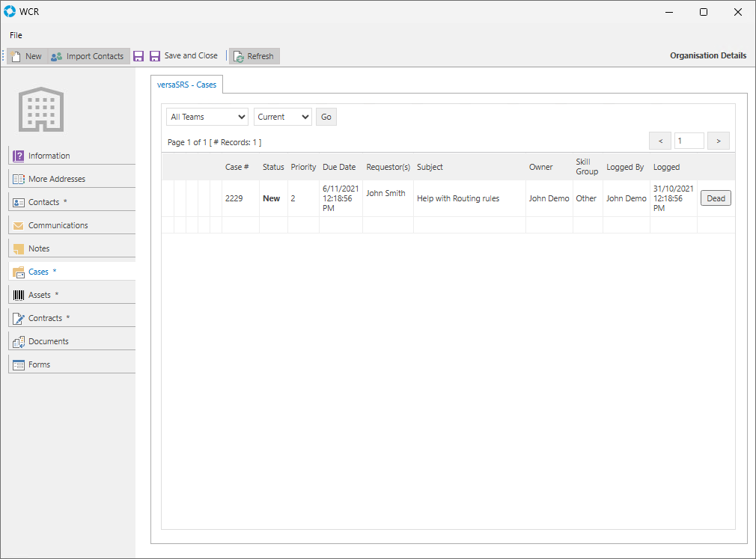The width and height of the screenshot is (756, 559).
Task: Click the purple Save floppy disk icon
Action: [x=138, y=56]
